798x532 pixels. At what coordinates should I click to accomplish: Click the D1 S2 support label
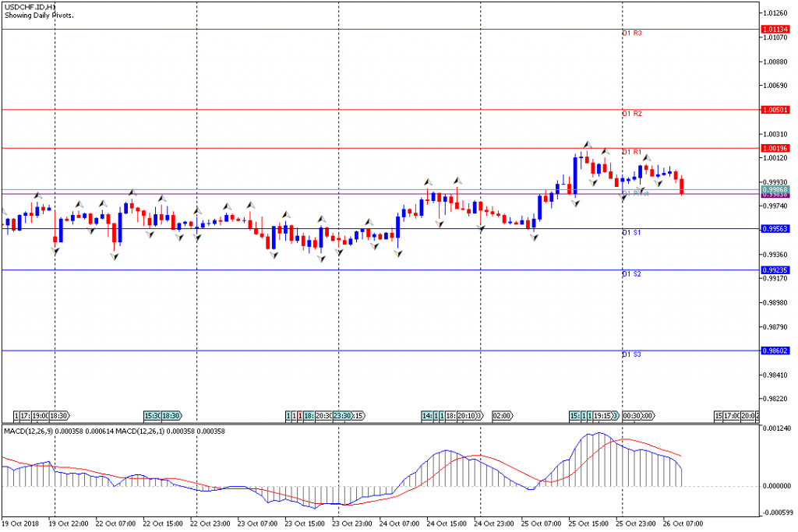pos(631,274)
